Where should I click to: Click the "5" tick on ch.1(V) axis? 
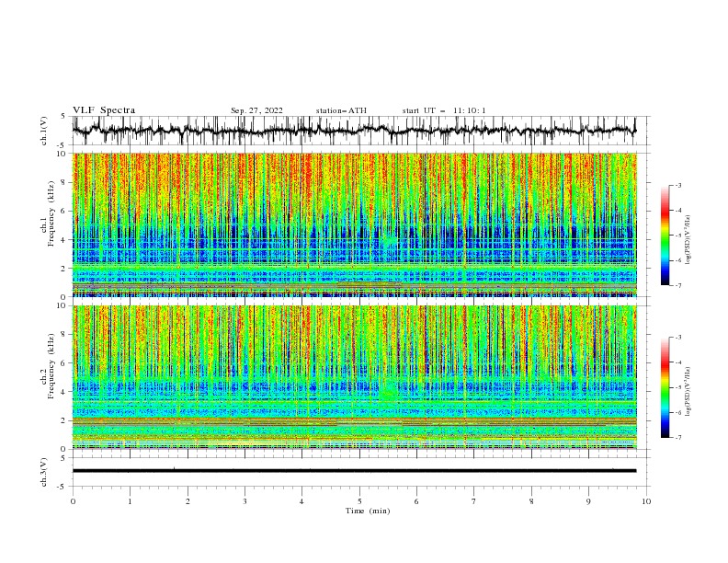(x=63, y=117)
